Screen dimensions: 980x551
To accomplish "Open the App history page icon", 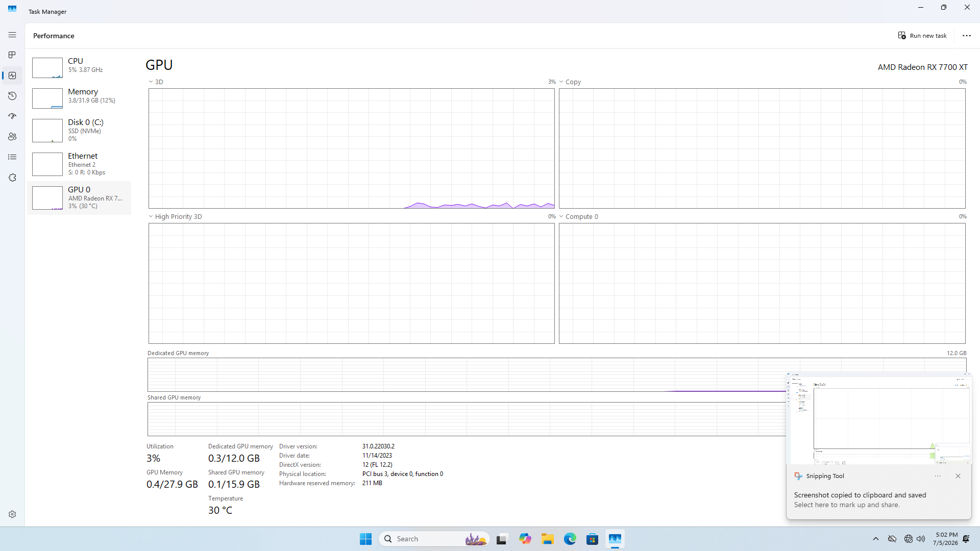I will [12, 96].
